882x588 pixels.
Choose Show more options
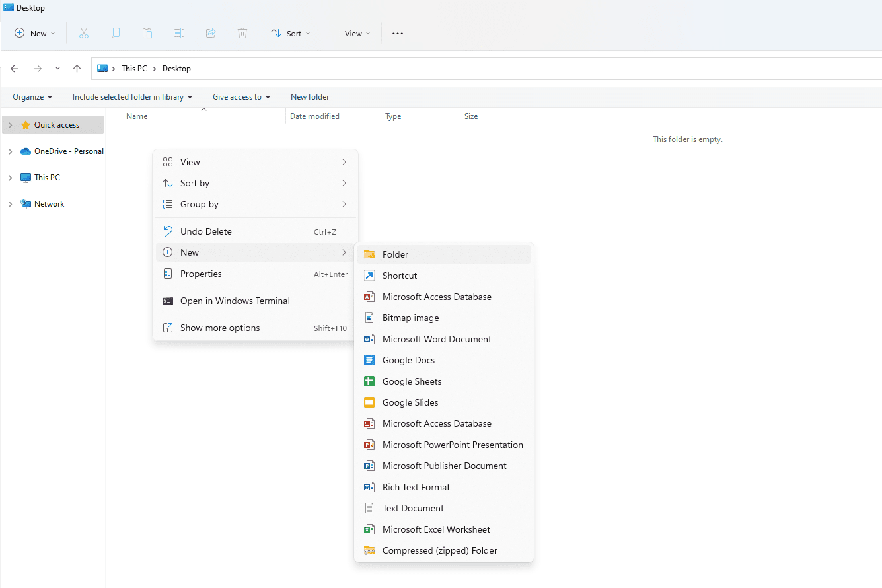coord(255,328)
